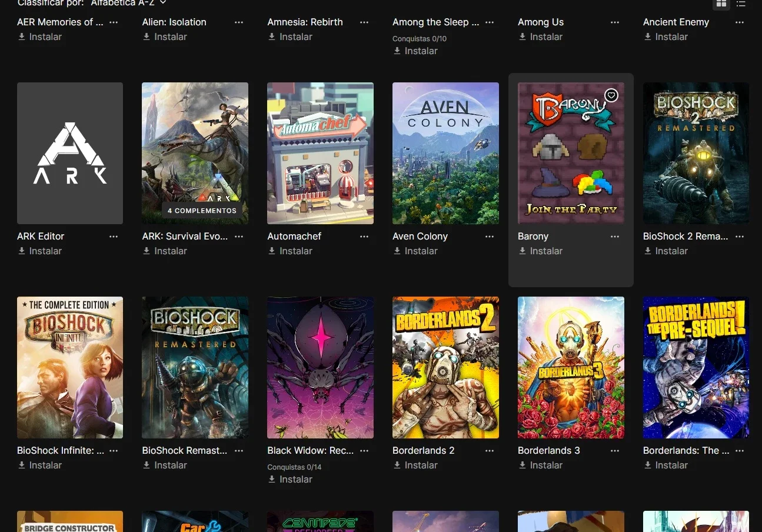Install Barony
Screen dimensions: 762x532
pyautogui.click(x=541, y=251)
